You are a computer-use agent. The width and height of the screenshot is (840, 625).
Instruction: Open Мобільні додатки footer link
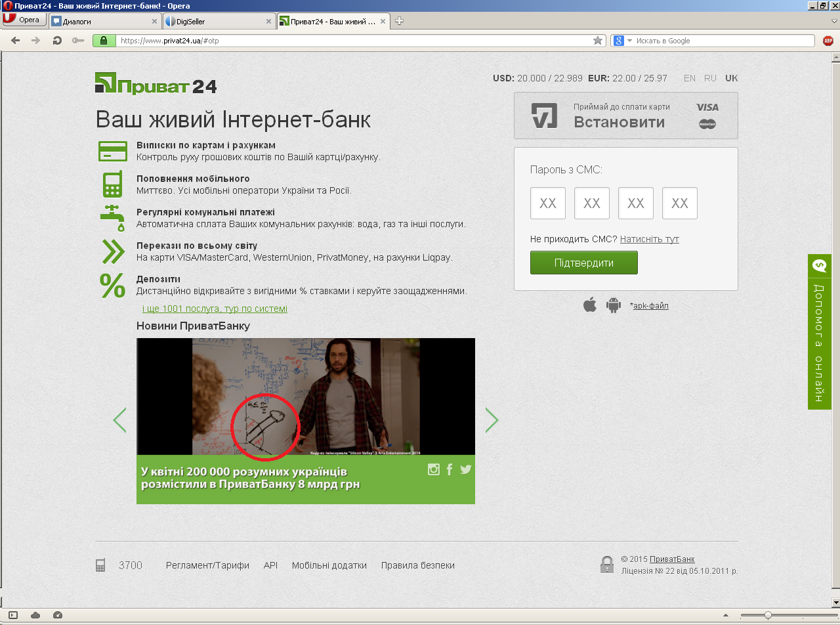(329, 565)
